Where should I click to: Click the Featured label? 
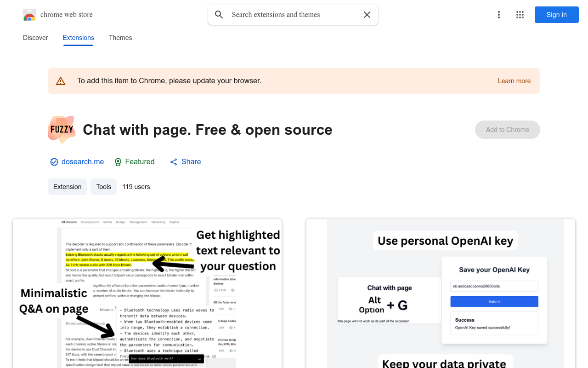point(140,162)
